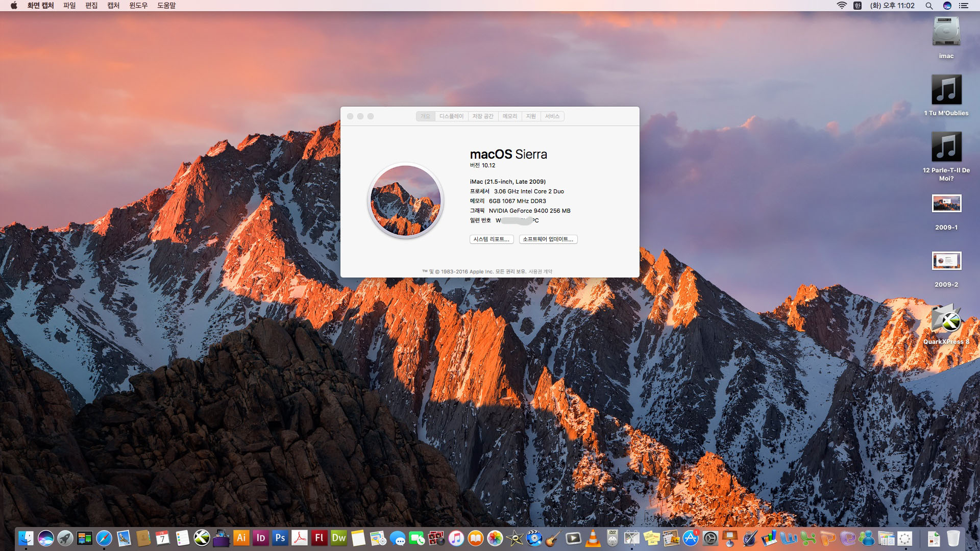Launch Adobe Dreamweaver from the dock
The height and width of the screenshot is (551, 980).
338,538
